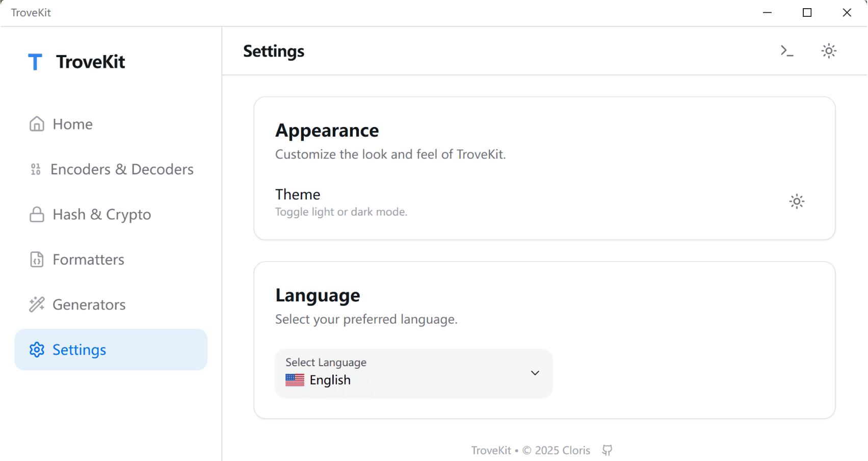Select the Settings sidebar item

[111, 350]
